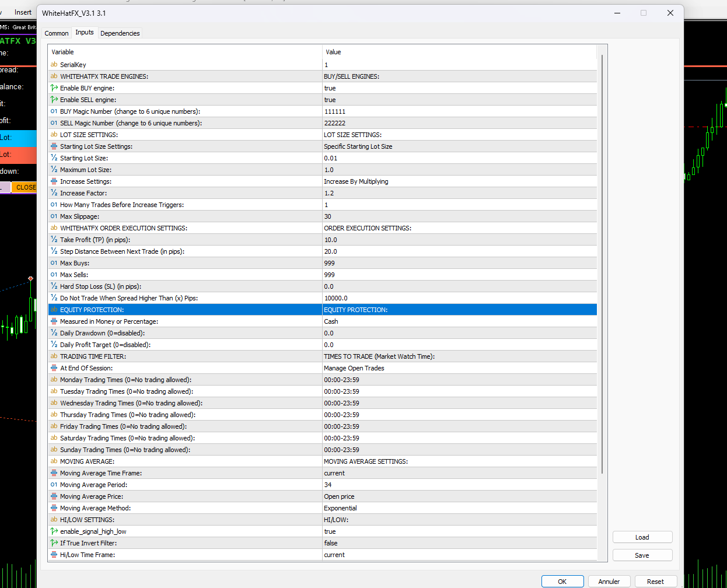Click the integer icon beside BUY Magic Number
The width and height of the screenshot is (727, 588).
(x=54, y=111)
